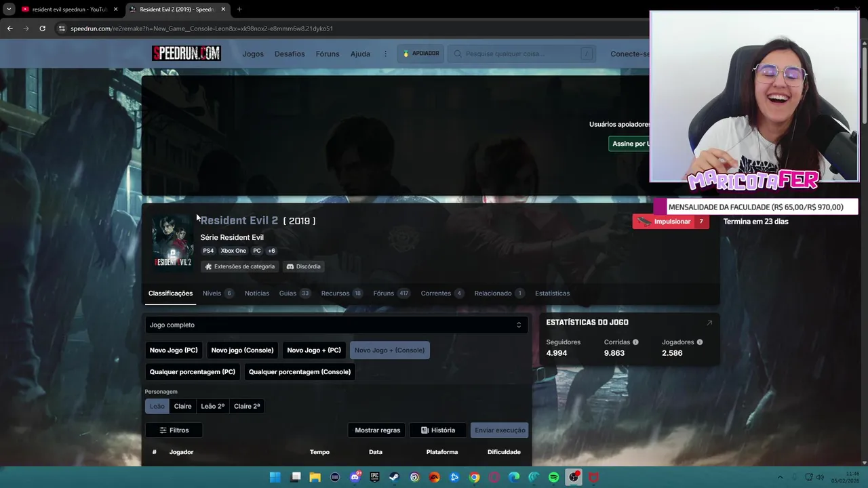Viewport: 868px width, 488px height.
Task: Open Spotify from the taskbar
Action: pos(553,477)
